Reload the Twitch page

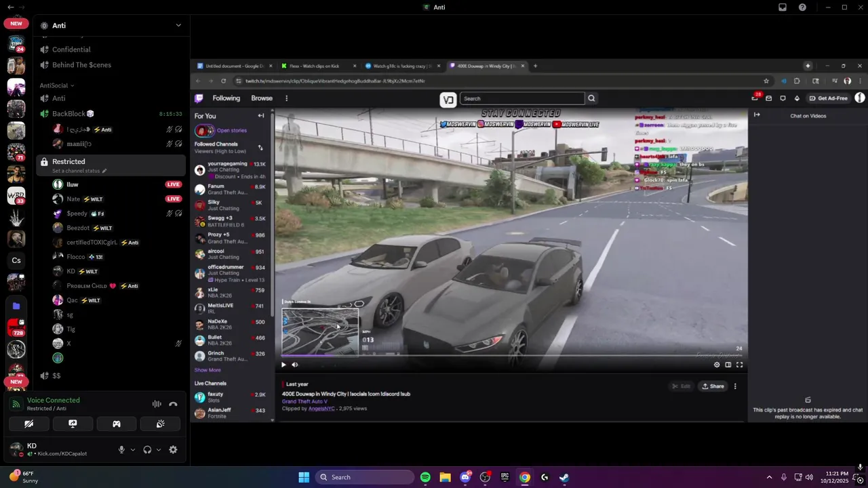pos(223,81)
